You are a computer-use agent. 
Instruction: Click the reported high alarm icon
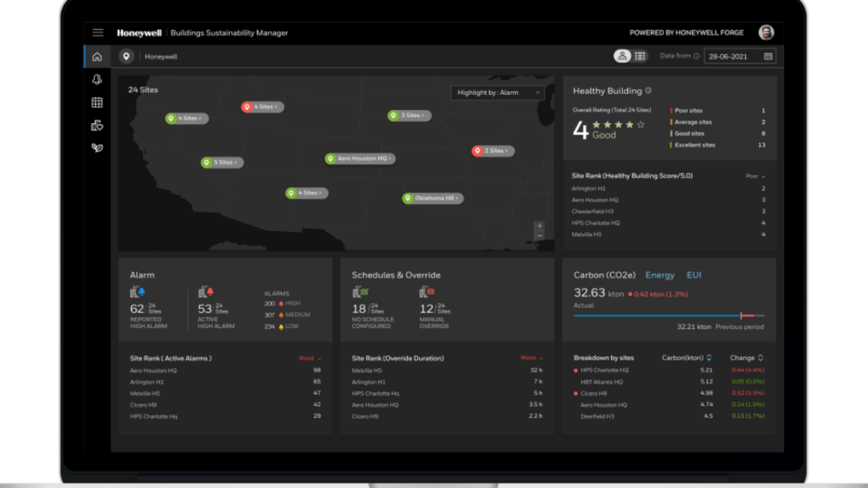pos(138,292)
